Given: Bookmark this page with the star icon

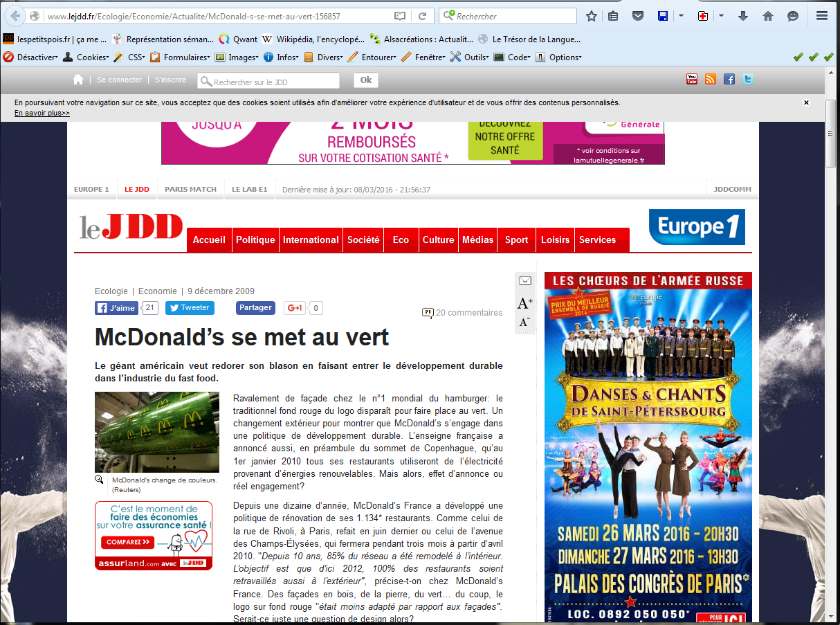Looking at the screenshot, I should pyautogui.click(x=592, y=16).
